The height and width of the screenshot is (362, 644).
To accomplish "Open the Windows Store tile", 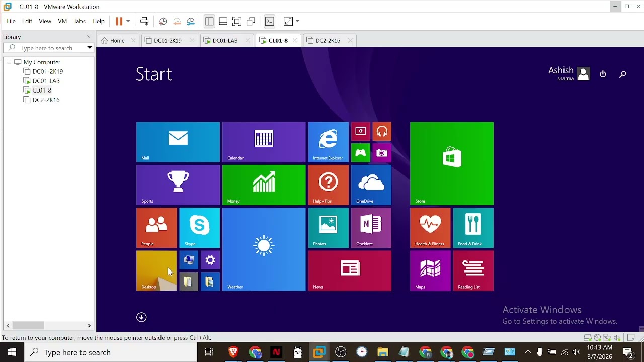I will pyautogui.click(x=452, y=163).
